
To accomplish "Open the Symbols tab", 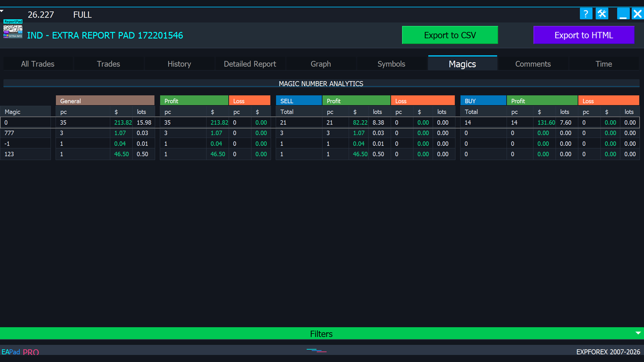I will click(391, 64).
